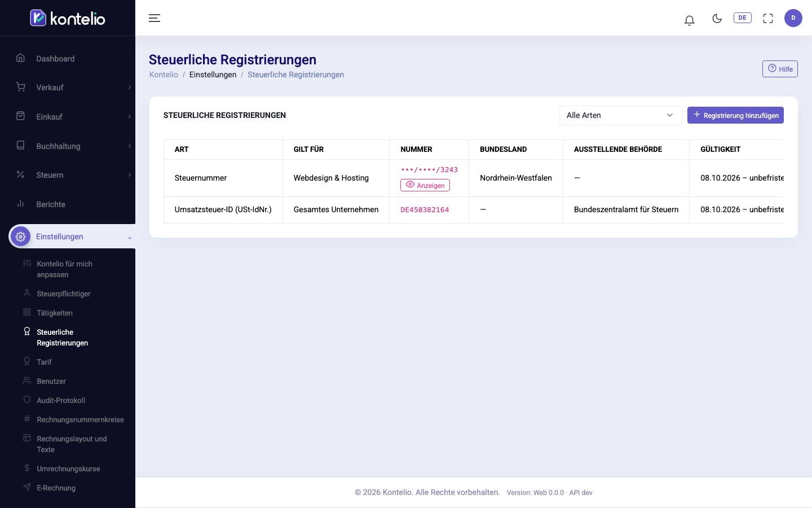Click the Kontelio breadcrumb link
This screenshot has width=812, height=508.
(164, 75)
